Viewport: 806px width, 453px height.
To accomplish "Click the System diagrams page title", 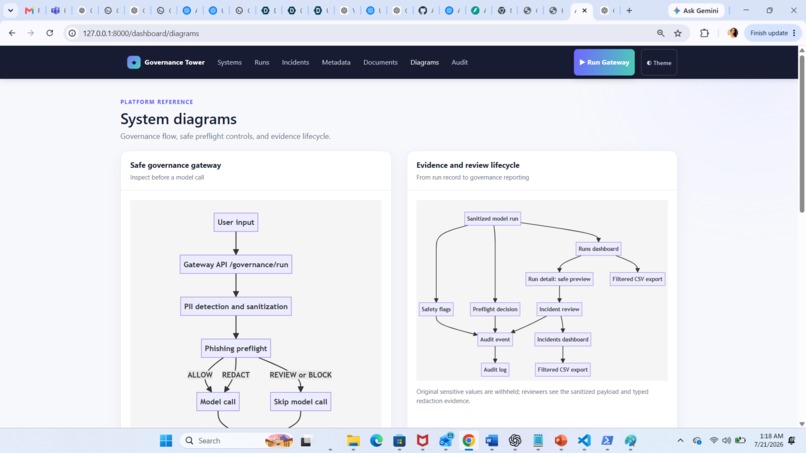I will (178, 119).
